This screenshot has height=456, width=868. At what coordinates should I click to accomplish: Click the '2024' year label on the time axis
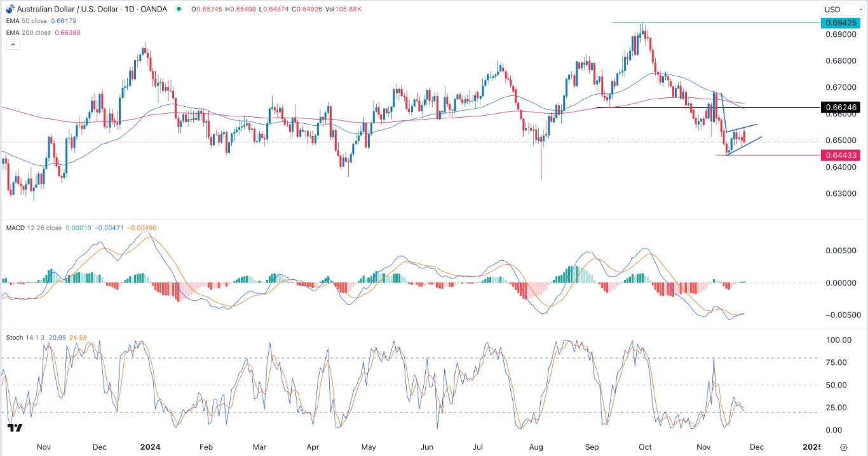[150, 447]
